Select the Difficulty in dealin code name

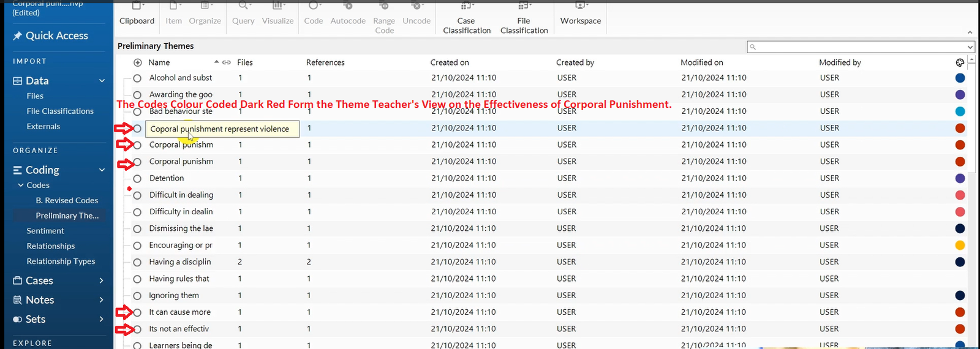(x=181, y=212)
